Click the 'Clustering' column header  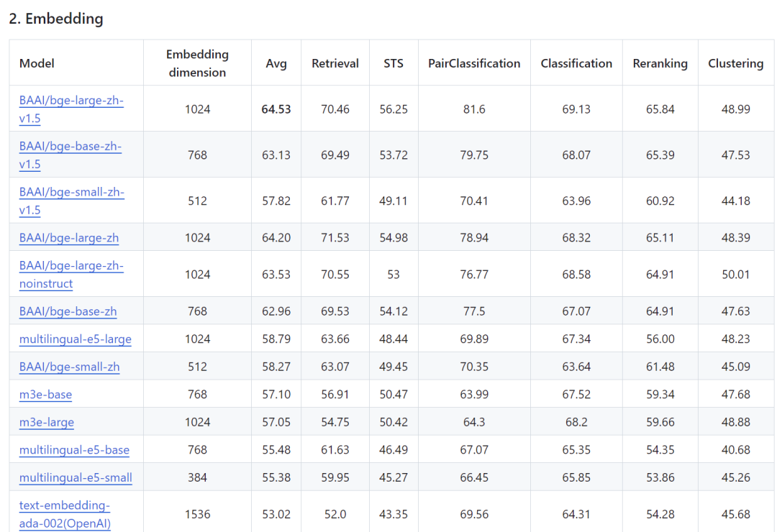[x=736, y=63]
